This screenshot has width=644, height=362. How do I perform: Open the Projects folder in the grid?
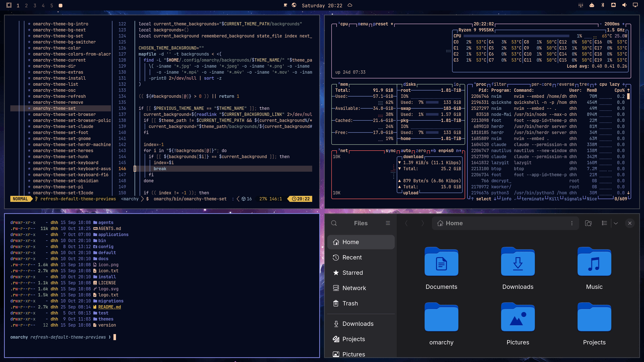(594, 324)
